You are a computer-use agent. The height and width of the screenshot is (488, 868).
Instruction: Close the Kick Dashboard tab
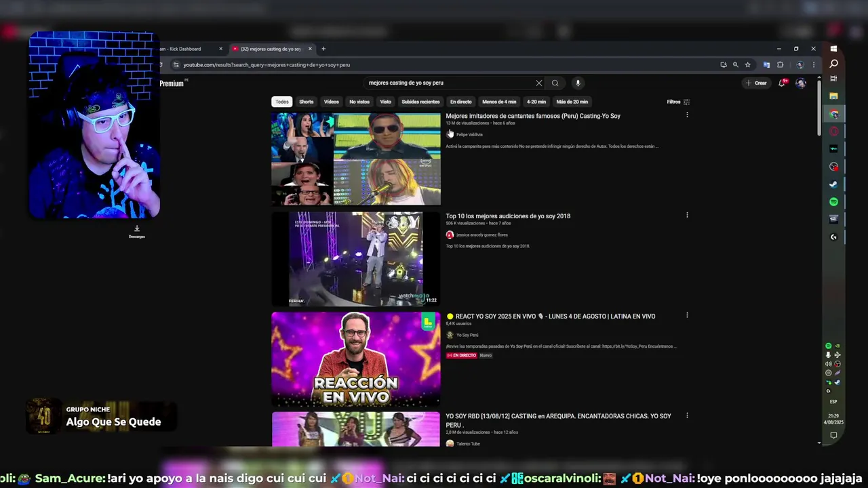coord(220,49)
